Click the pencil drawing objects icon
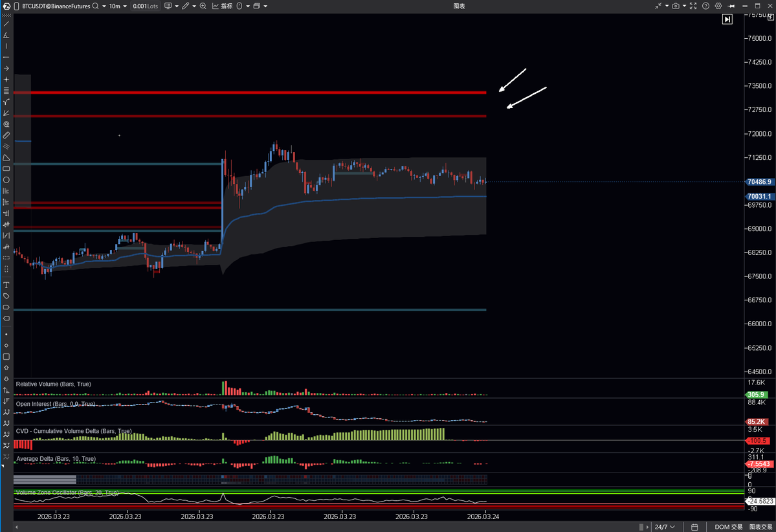The image size is (776, 532). point(186,6)
